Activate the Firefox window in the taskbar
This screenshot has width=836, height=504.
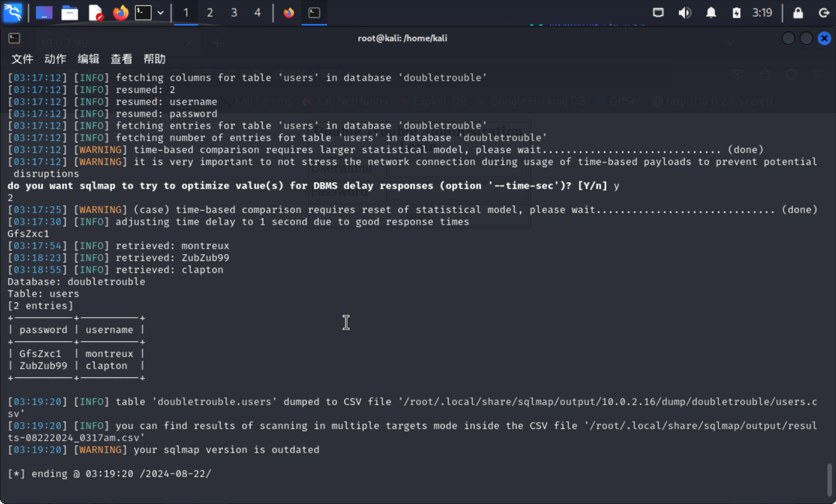point(289,13)
